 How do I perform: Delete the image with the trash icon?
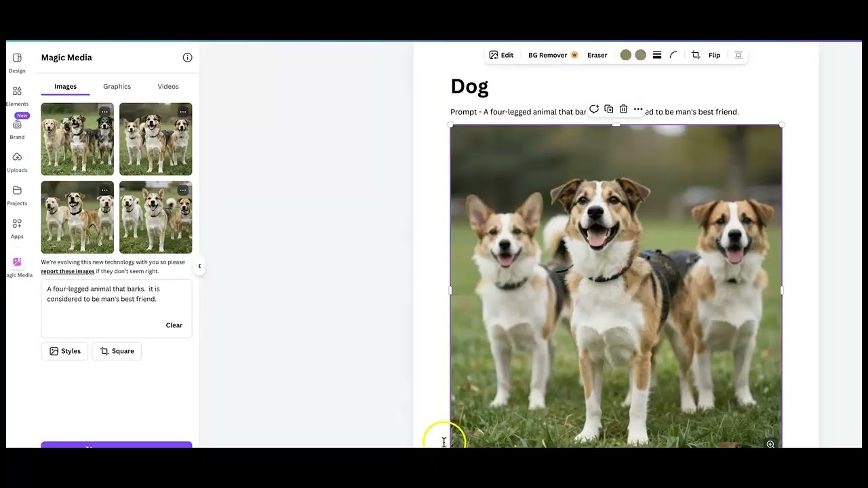point(623,109)
